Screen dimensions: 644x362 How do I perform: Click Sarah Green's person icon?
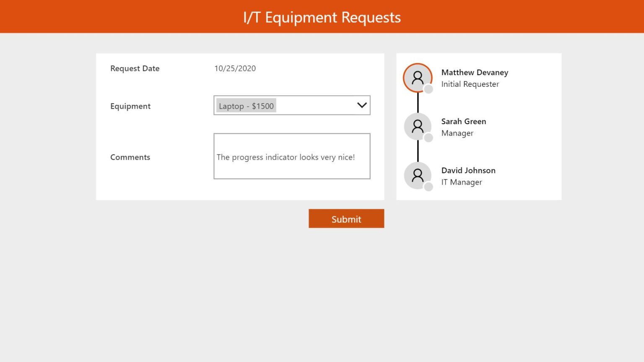[418, 126]
